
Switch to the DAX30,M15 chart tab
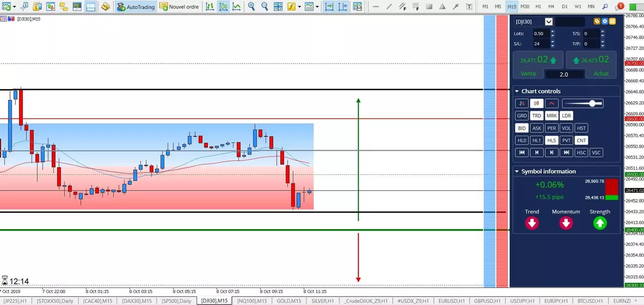pos(136,301)
